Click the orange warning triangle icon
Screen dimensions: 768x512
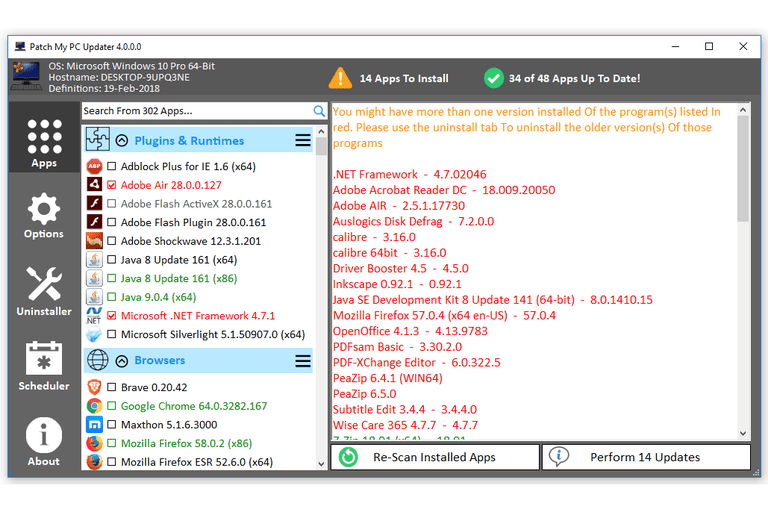(340, 78)
